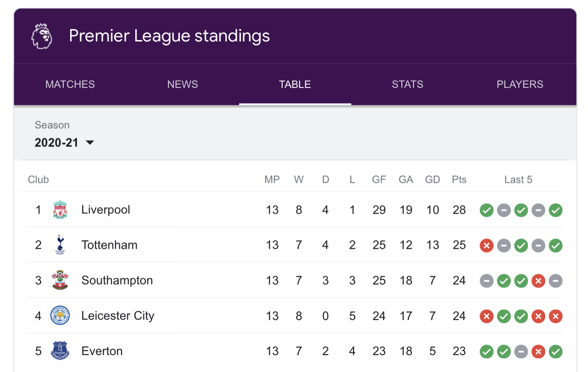Click Everton's grey draw icon in Last 5

point(521,351)
